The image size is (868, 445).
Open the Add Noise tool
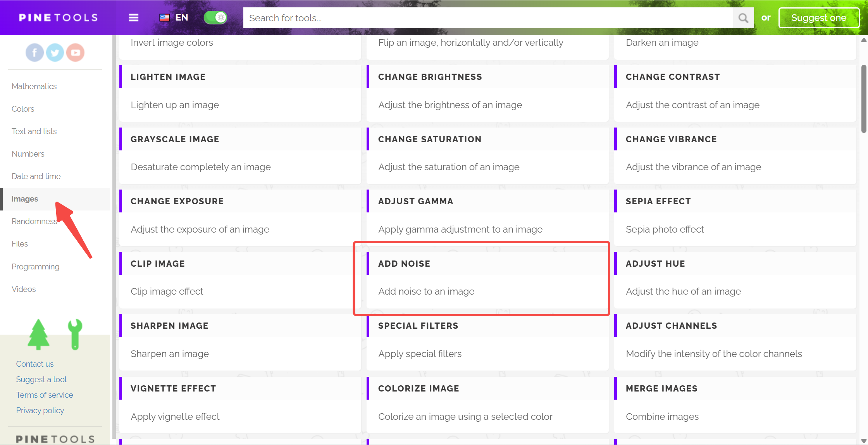tap(404, 264)
